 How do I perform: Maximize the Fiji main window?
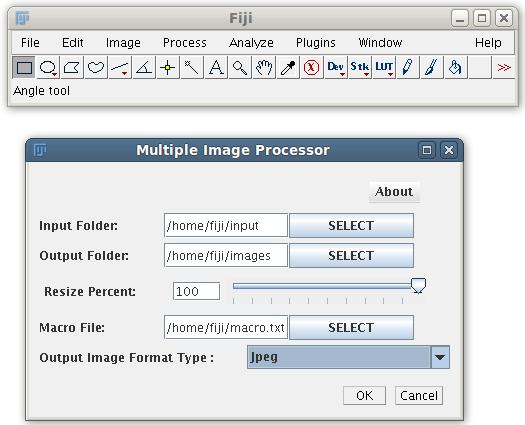tap(482, 18)
